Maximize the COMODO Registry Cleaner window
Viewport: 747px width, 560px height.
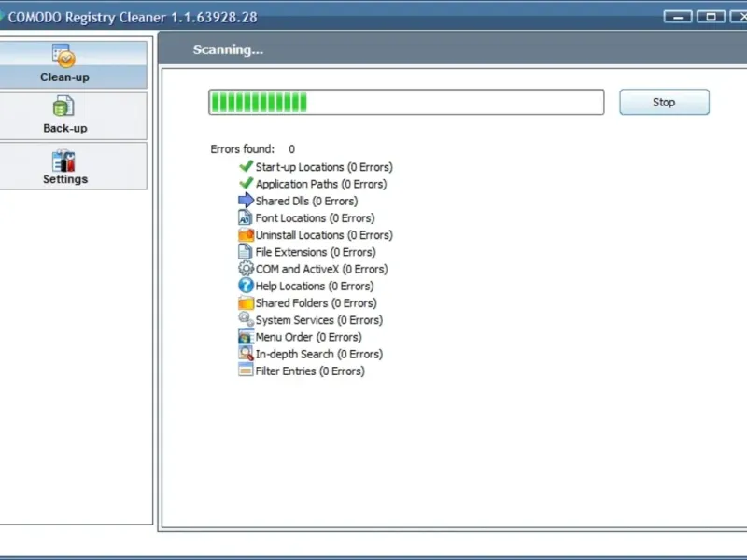711,17
